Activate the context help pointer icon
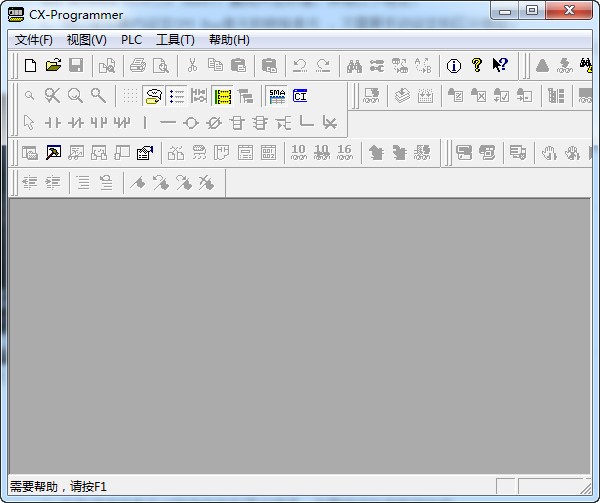The width and height of the screenshot is (600, 503). [500, 66]
